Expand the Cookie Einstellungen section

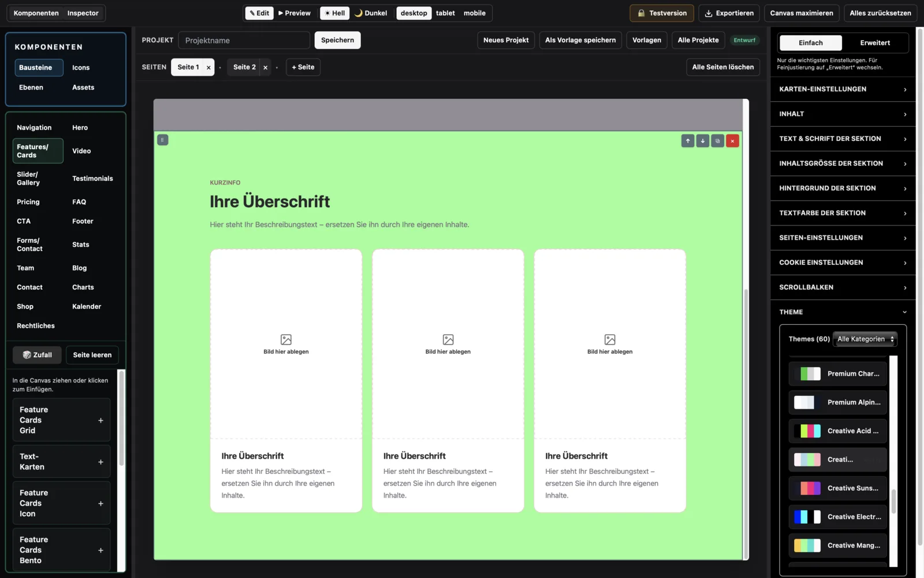click(843, 262)
